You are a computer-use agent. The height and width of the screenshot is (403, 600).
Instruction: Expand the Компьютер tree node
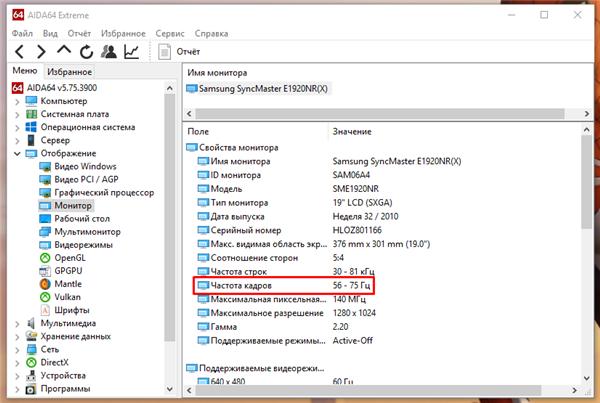pos(17,102)
